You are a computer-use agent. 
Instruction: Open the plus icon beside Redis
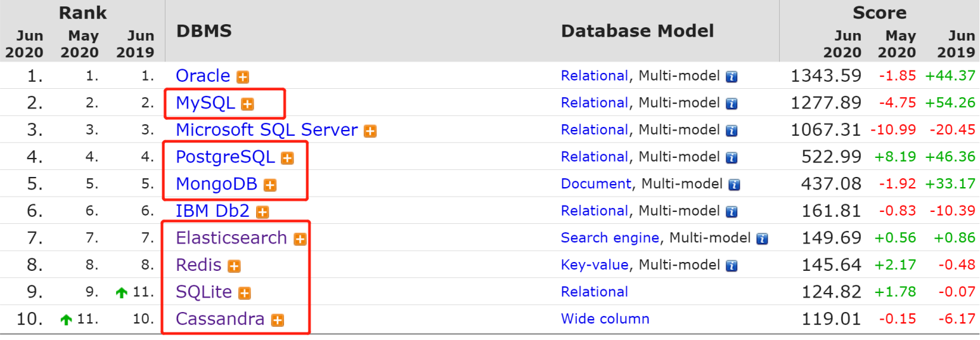234,266
